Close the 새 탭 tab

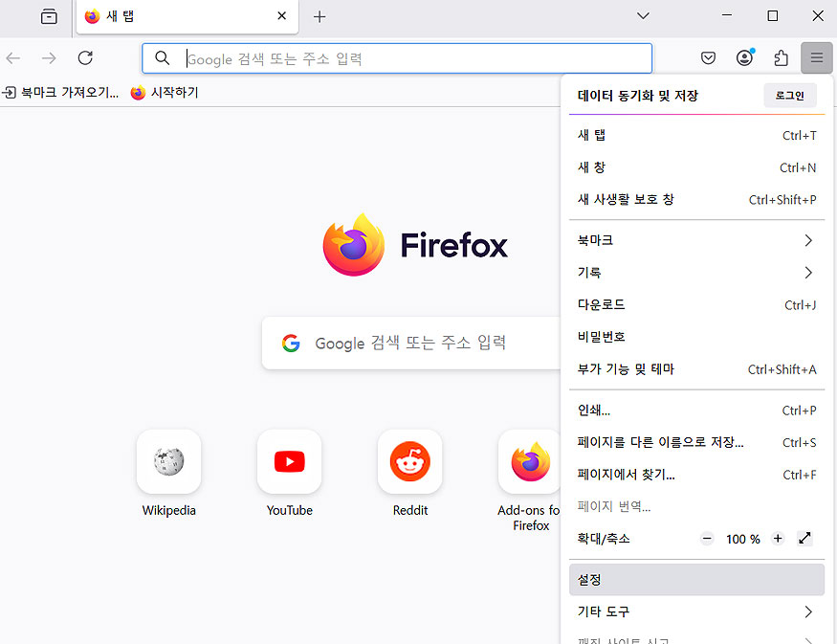[x=282, y=16]
